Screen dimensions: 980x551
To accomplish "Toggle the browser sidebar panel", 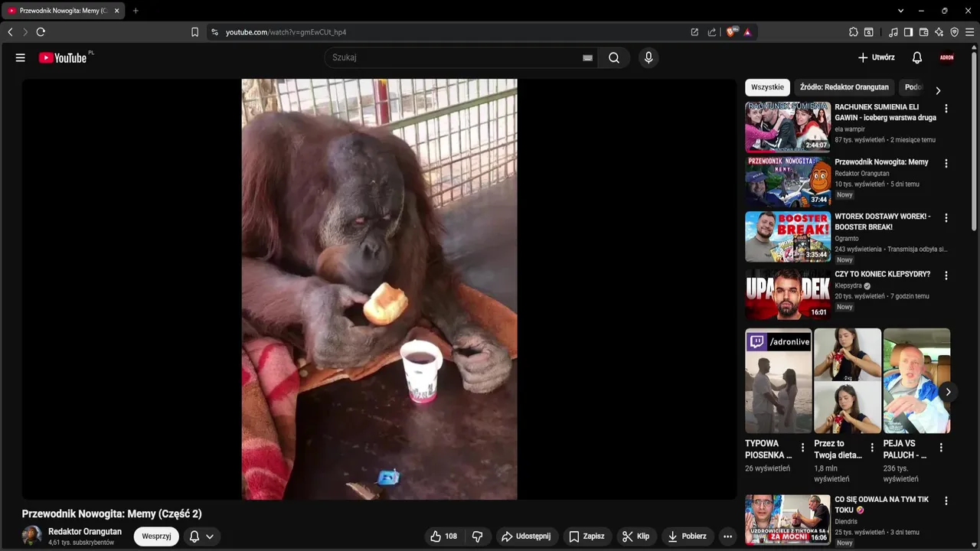I will [908, 32].
